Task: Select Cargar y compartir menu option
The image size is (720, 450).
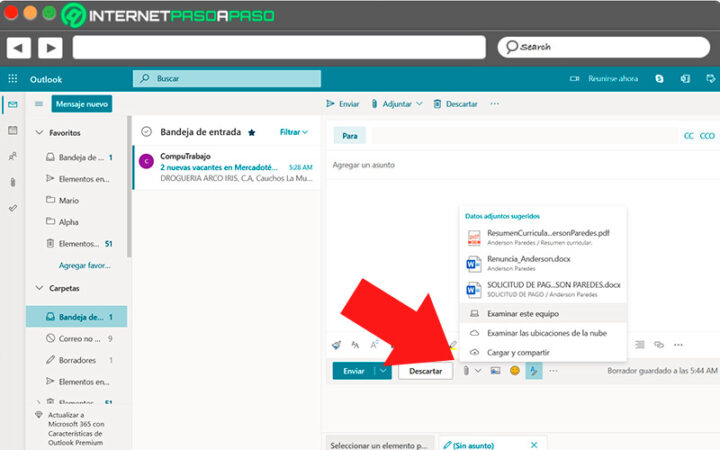Action: pos(517,352)
